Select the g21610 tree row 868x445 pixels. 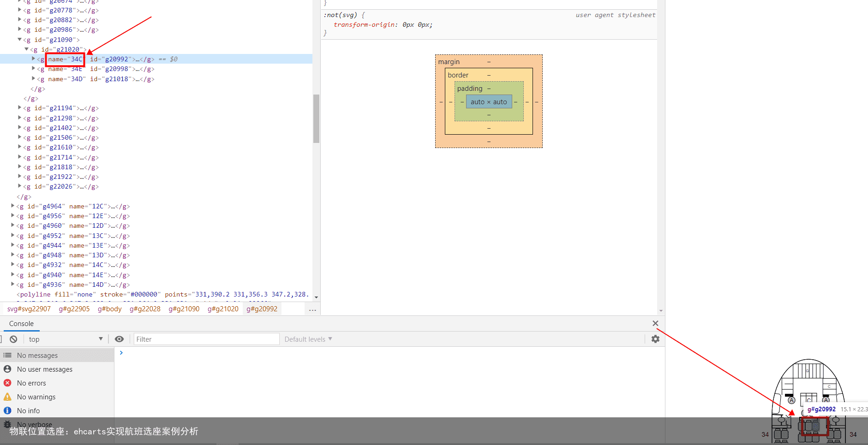tap(60, 147)
